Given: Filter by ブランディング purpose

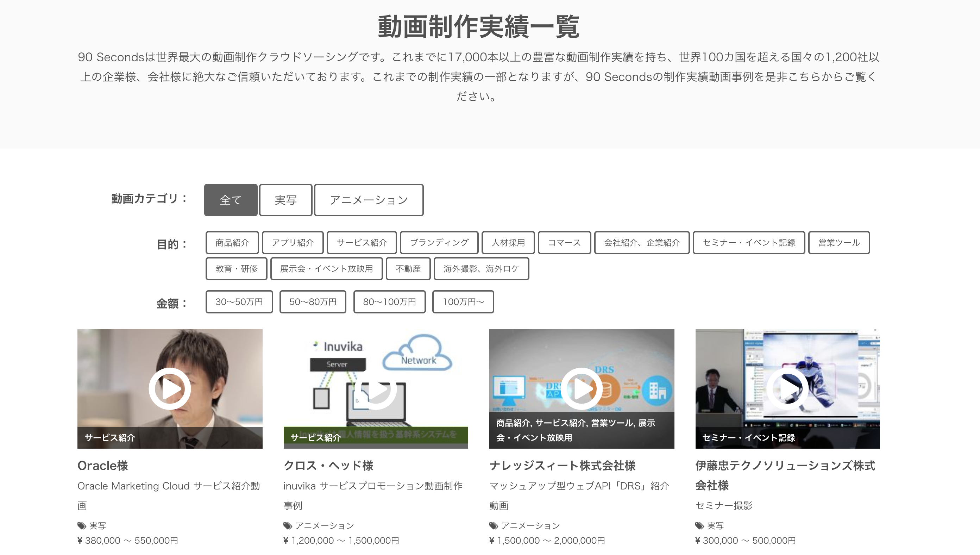Looking at the screenshot, I should pyautogui.click(x=439, y=242).
